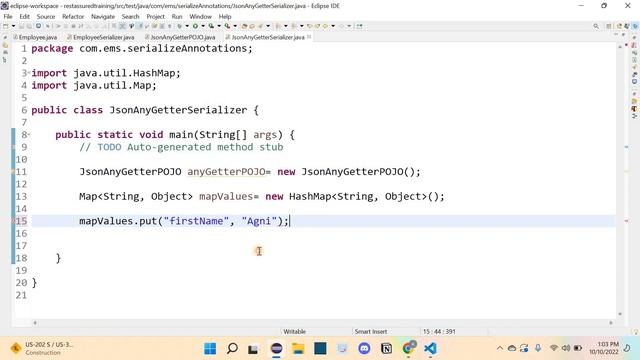Viewport: 640px width, 360px height.
Task: Click the External Tools run icon
Action: coord(227,26)
